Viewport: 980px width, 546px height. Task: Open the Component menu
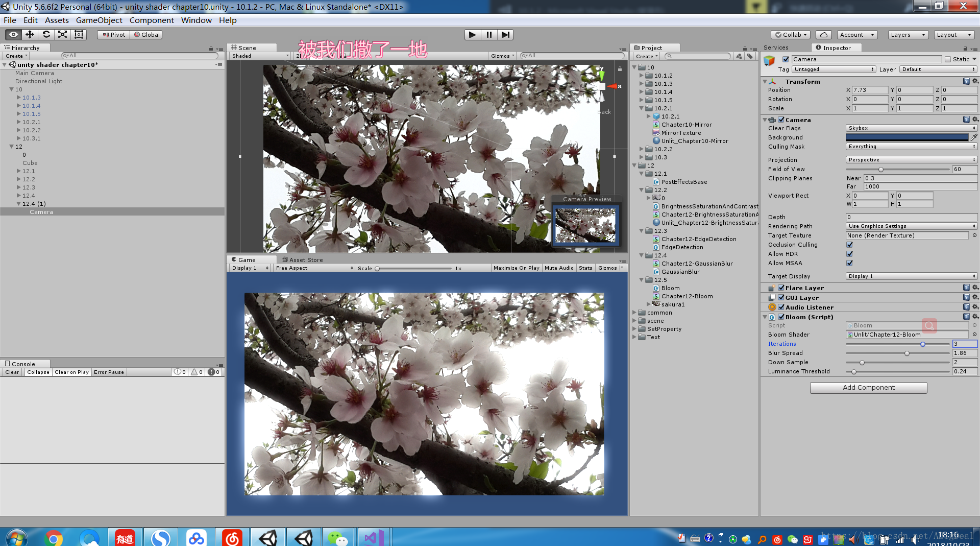tap(152, 20)
